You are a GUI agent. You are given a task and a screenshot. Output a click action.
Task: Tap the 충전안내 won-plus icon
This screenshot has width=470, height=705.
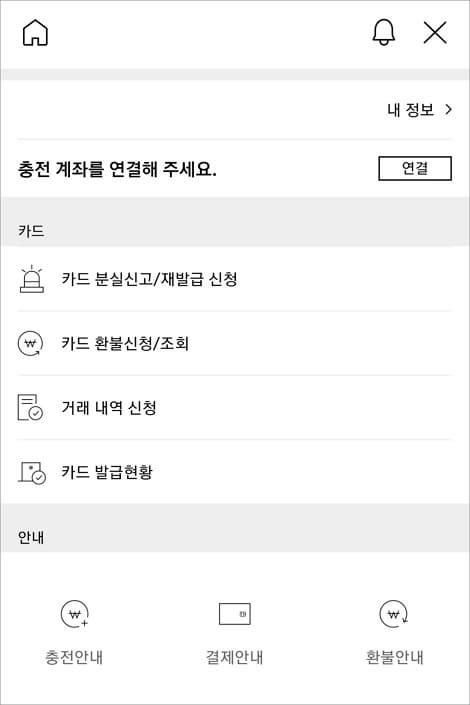[75, 614]
